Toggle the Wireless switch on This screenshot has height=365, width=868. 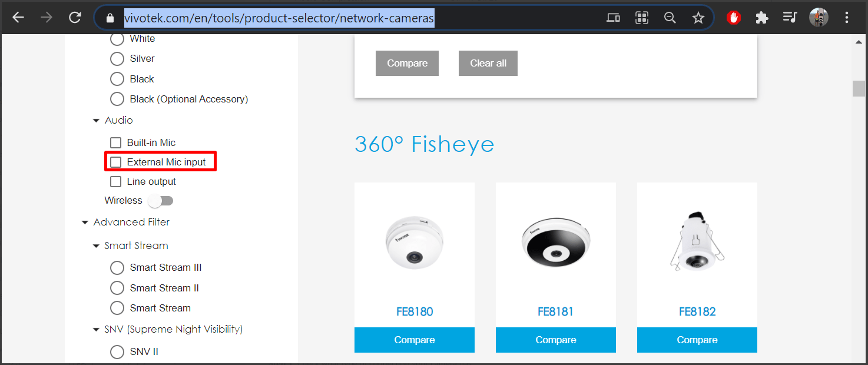[160, 200]
